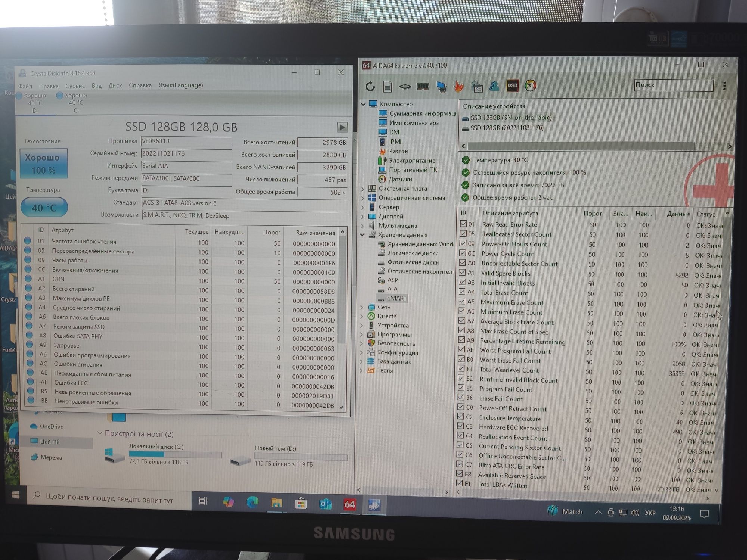This screenshot has height=560, width=747.
Task: Toggle the Power Cycle Count checkbox
Action: [x=463, y=253]
